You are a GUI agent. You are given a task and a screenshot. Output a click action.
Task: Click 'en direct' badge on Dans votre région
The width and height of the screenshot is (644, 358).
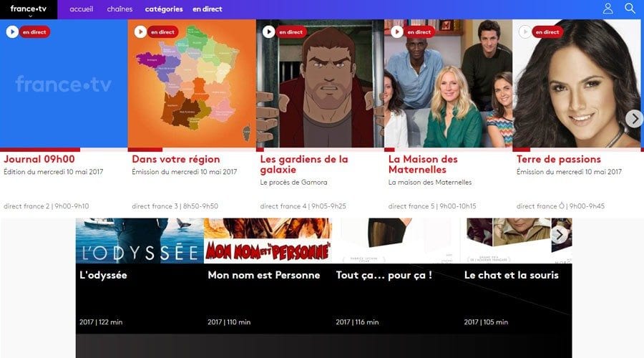point(162,32)
